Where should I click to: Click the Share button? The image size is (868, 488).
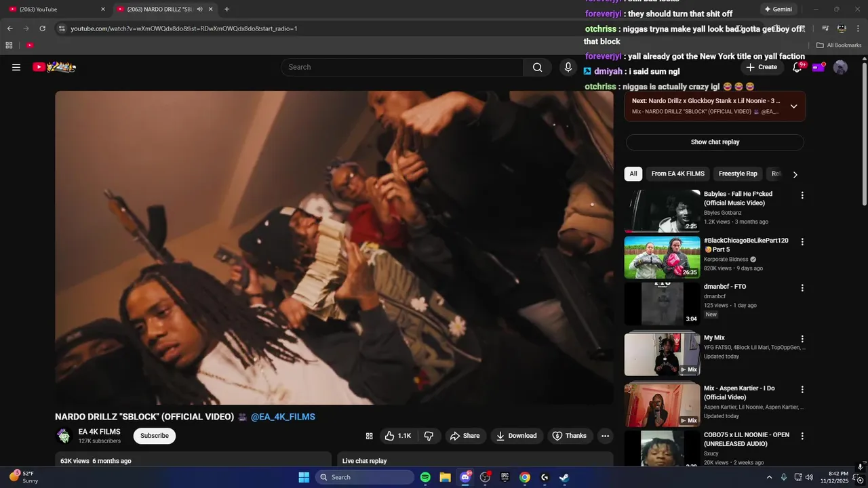tap(465, 436)
